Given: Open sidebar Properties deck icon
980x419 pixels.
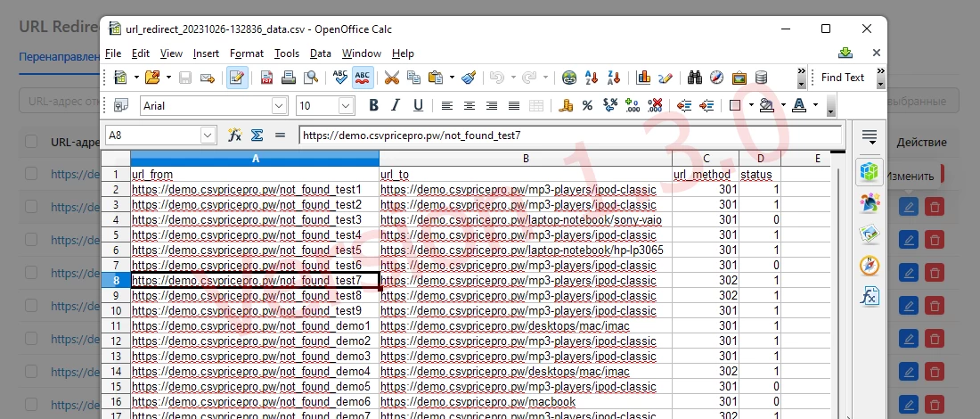Looking at the screenshot, I should click(x=870, y=172).
